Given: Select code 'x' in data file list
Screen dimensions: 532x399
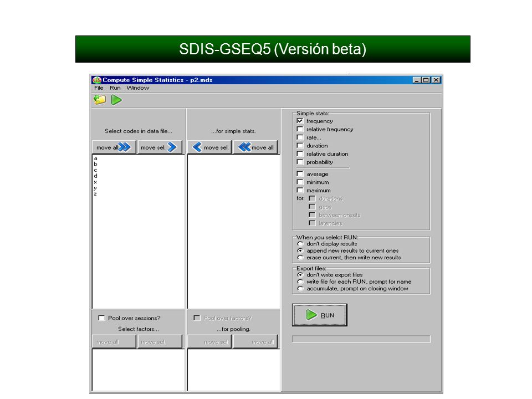Looking at the screenshot, I should 96,182.
